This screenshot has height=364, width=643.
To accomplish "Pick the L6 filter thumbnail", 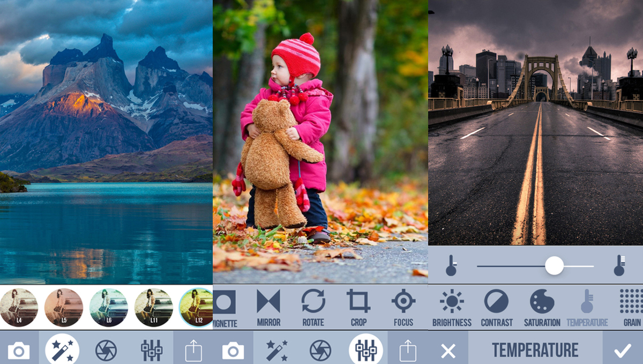I will [x=109, y=308].
